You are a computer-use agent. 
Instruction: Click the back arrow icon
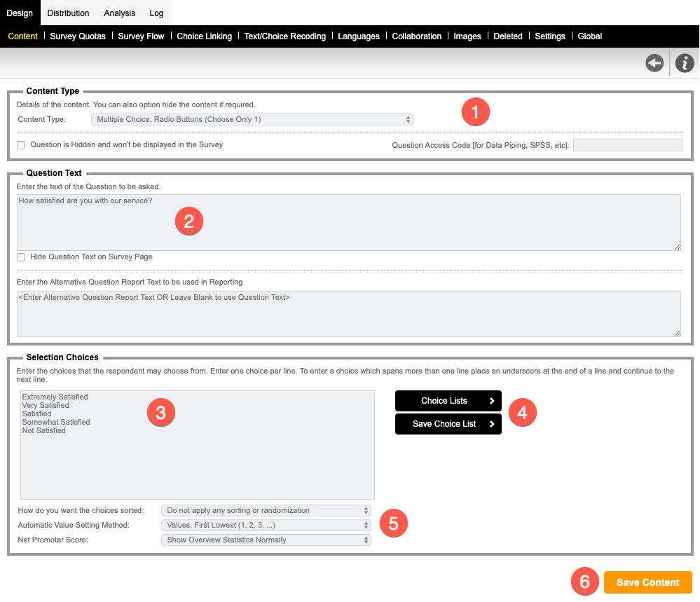(x=654, y=64)
